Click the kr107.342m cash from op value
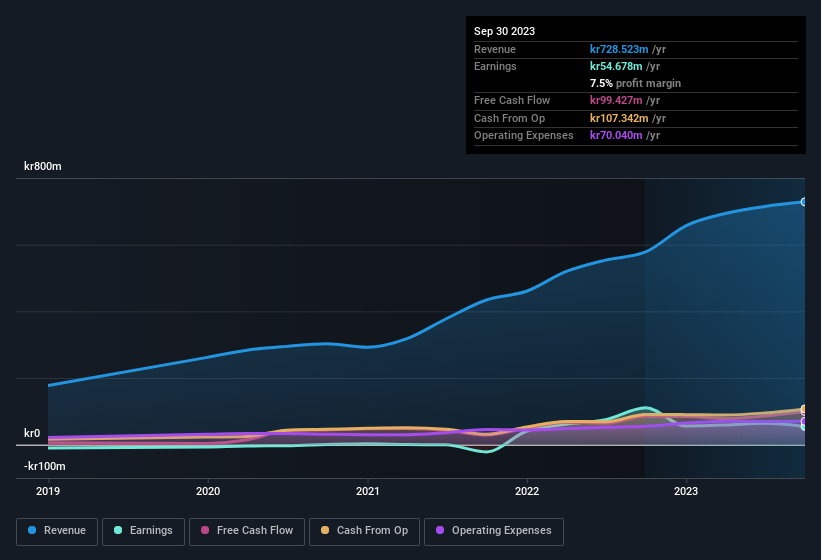 coord(619,118)
